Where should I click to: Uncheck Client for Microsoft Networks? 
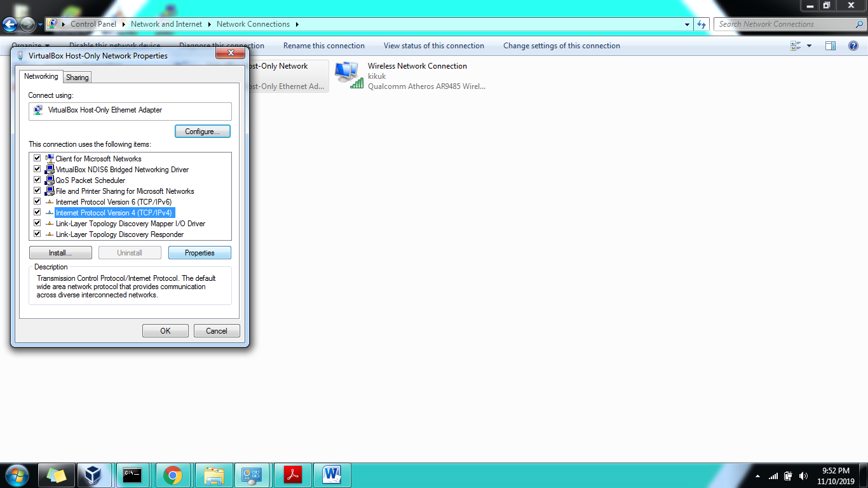pyautogui.click(x=37, y=158)
